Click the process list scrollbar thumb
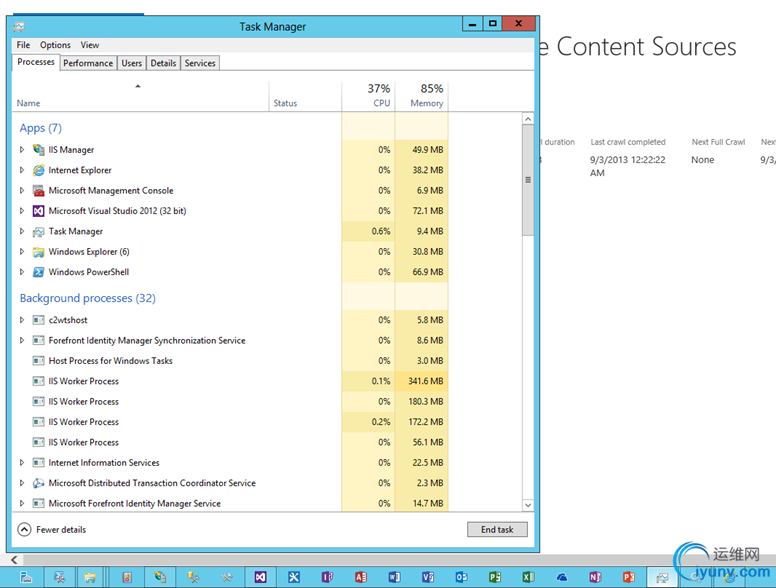 [x=528, y=180]
